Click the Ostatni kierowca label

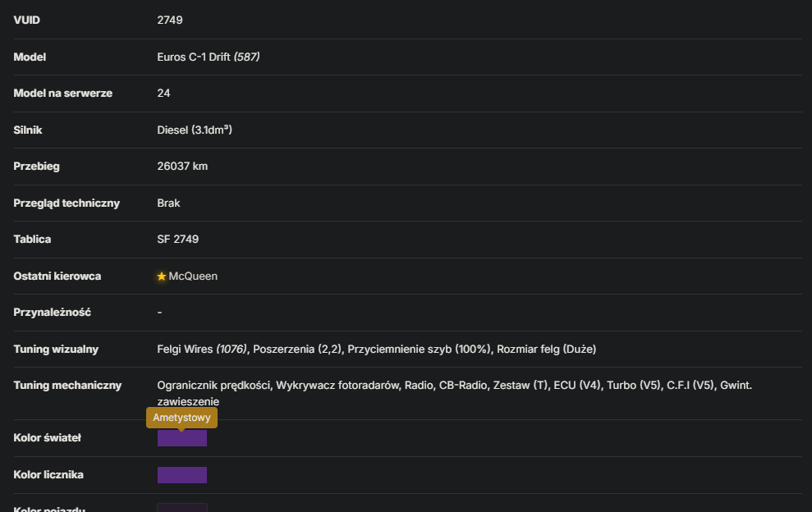coord(57,276)
